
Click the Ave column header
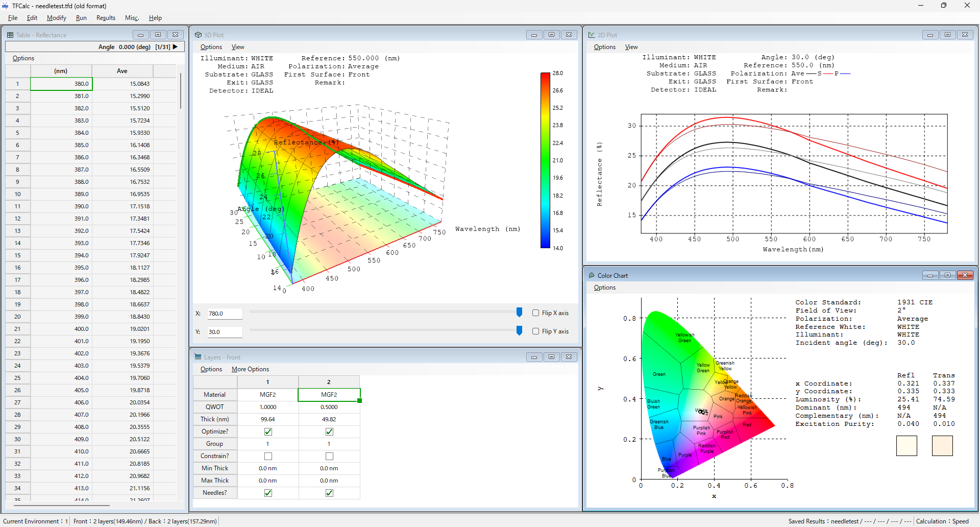[122, 71]
